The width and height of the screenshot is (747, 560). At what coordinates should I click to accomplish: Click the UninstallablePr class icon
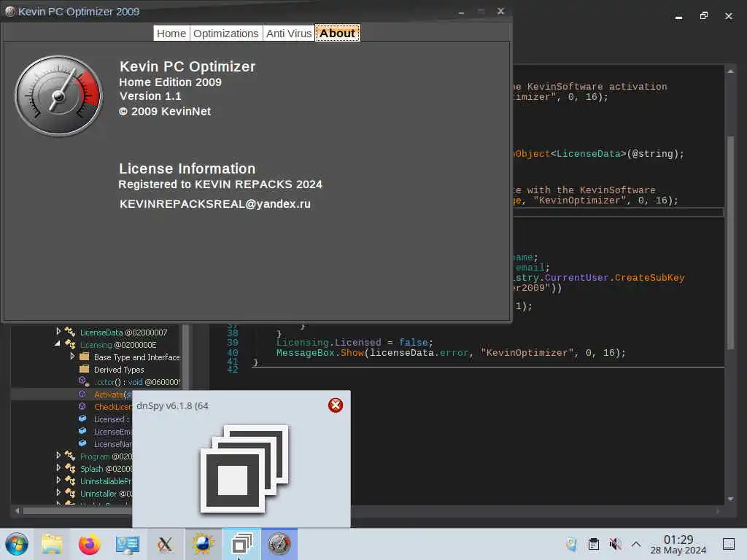click(x=70, y=481)
